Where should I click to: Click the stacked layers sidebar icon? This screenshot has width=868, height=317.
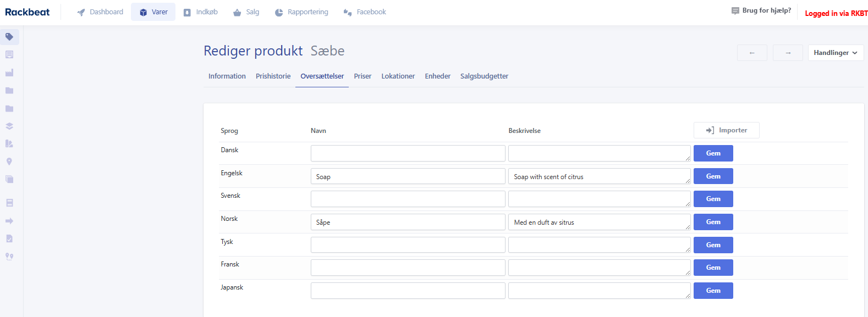[9, 126]
